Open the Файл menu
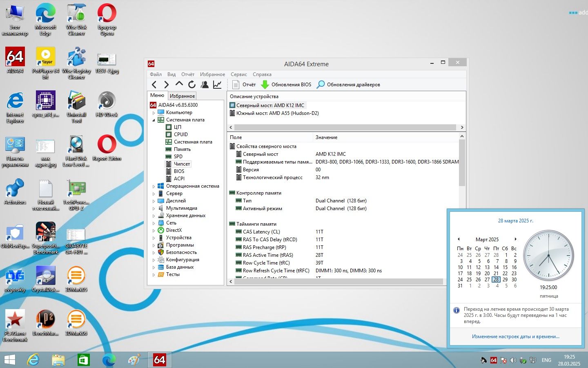 click(156, 74)
